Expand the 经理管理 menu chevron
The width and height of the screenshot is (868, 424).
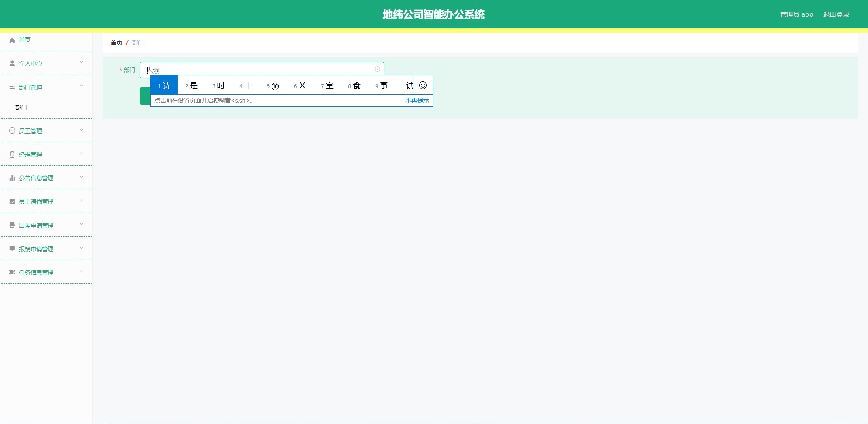click(x=81, y=153)
